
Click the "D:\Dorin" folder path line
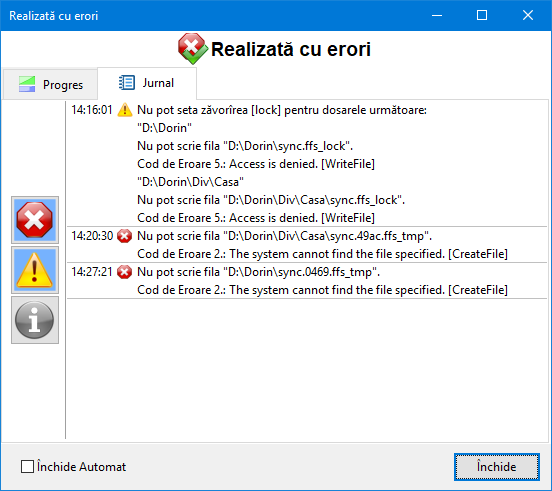164,128
